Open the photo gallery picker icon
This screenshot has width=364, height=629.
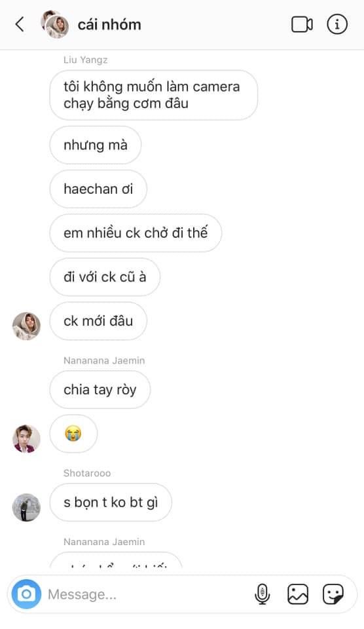coord(298,594)
